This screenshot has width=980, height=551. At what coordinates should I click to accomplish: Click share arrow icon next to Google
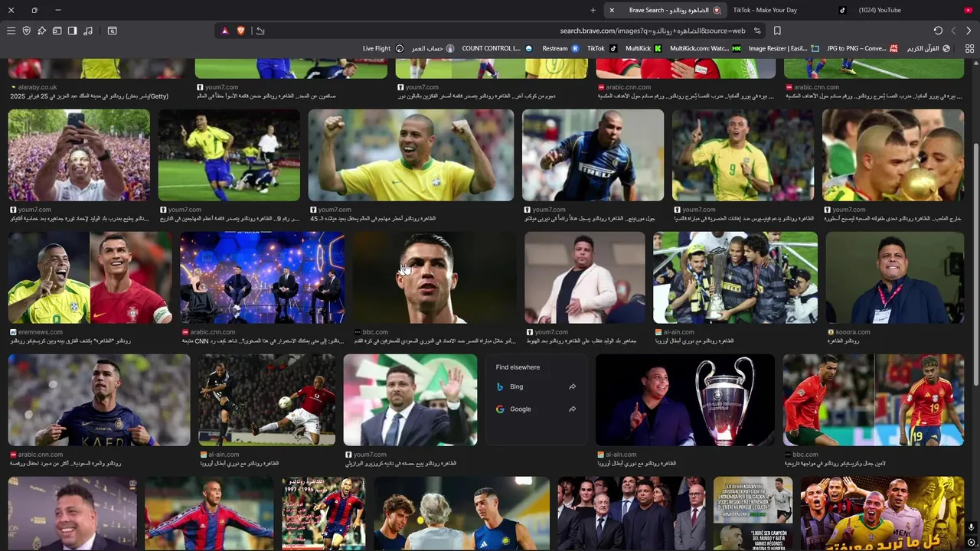click(572, 409)
